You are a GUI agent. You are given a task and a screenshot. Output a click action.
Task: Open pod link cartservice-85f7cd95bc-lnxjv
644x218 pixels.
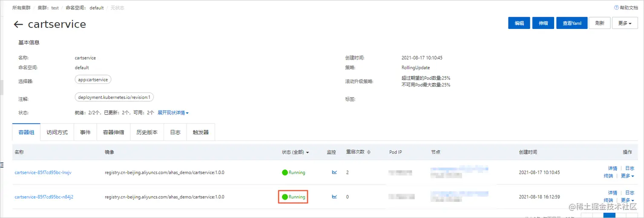pyautogui.click(x=43, y=172)
